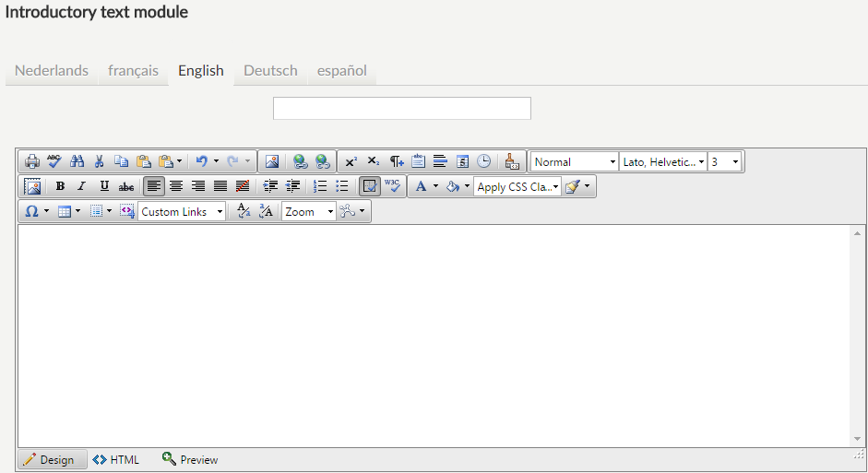
Task: Expand the Lato, Helvetica font name dropdown
Action: 663,161
